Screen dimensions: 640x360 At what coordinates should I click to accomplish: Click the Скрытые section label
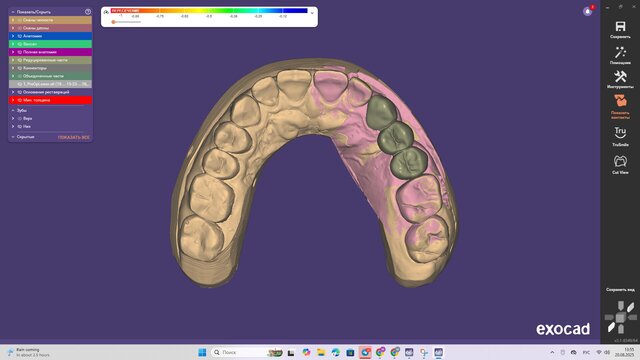point(25,137)
